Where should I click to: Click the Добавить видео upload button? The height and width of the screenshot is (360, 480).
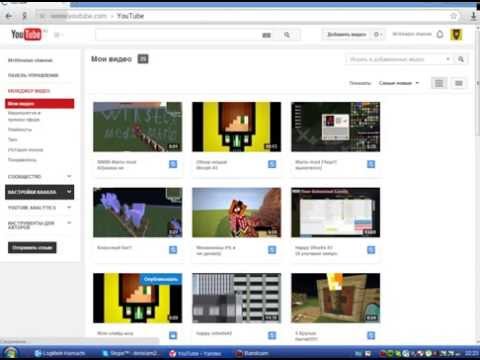[346, 34]
